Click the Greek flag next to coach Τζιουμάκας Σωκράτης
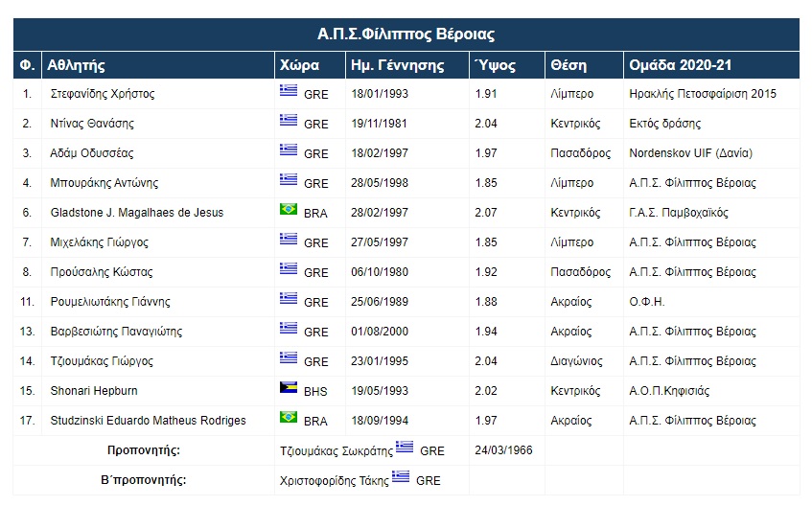The image size is (812, 506). pyautogui.click(x=405, y=448)
